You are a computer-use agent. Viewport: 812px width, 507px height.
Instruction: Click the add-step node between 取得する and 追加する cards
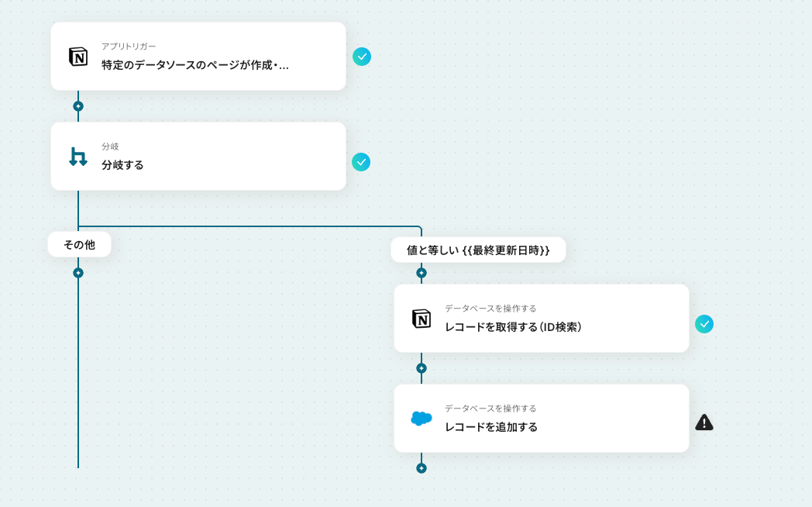(421, 368)
